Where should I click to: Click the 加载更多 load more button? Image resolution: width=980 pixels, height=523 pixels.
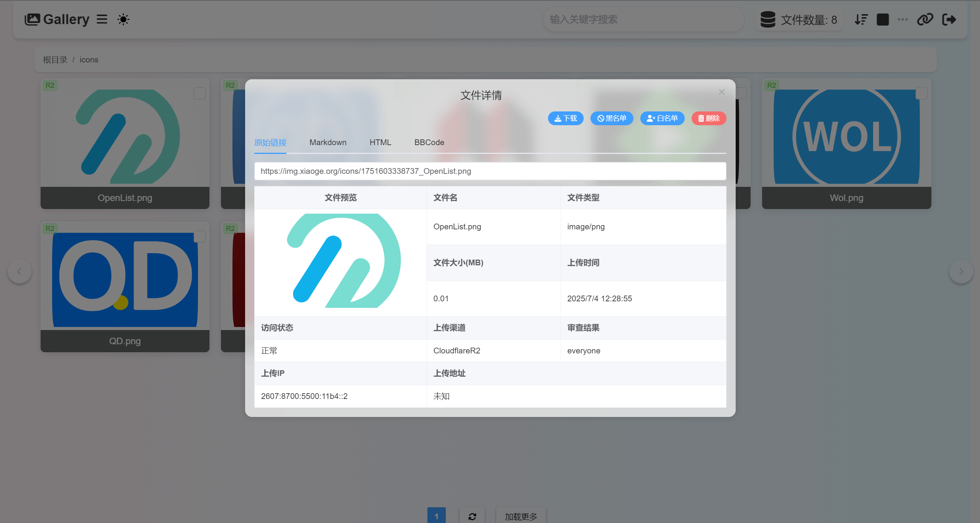pyautogui.click(x=520, y=516)
